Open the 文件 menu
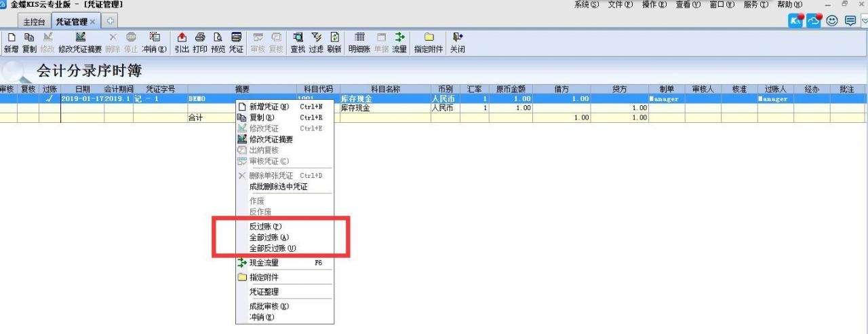The image size is (868, 334). click(x=620, y=5)
